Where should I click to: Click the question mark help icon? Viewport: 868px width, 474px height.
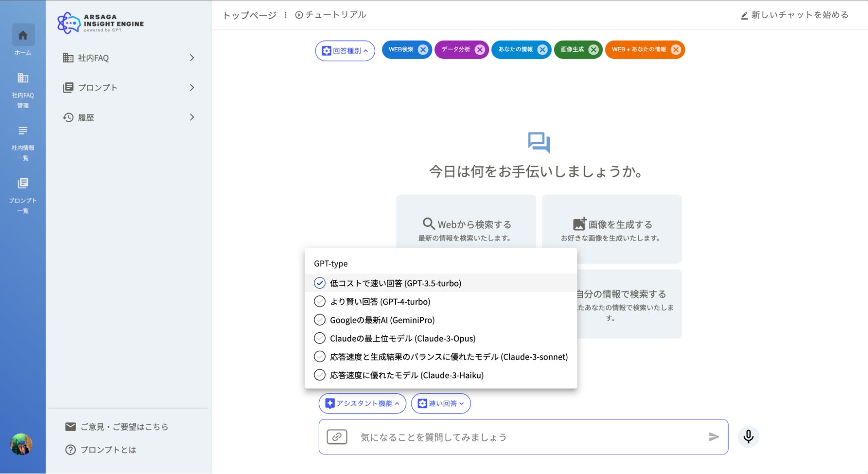tap(70, 450)
